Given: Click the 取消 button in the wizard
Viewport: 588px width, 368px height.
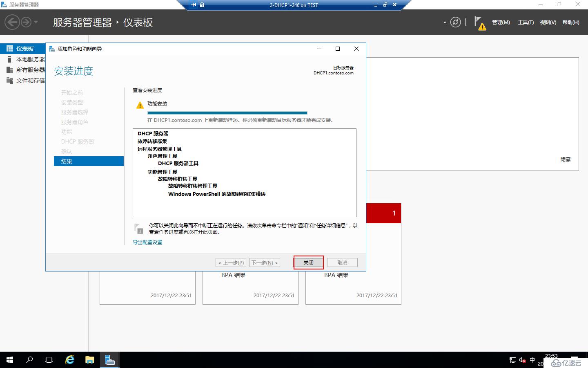Looking at the screenshot, I should 342,263.
